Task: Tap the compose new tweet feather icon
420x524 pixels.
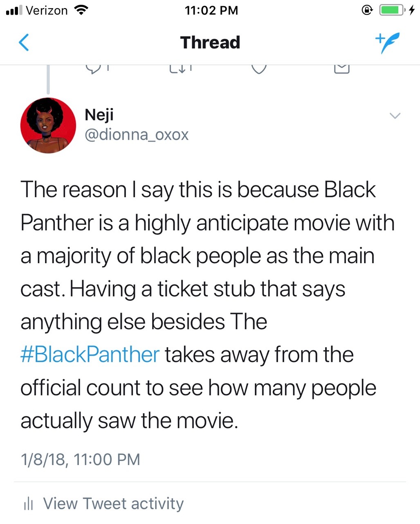Action: (386, 43)
